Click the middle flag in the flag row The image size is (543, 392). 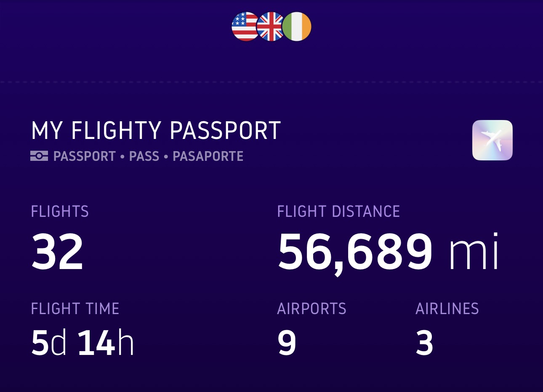pyautogui.click(x=271, y=25)
